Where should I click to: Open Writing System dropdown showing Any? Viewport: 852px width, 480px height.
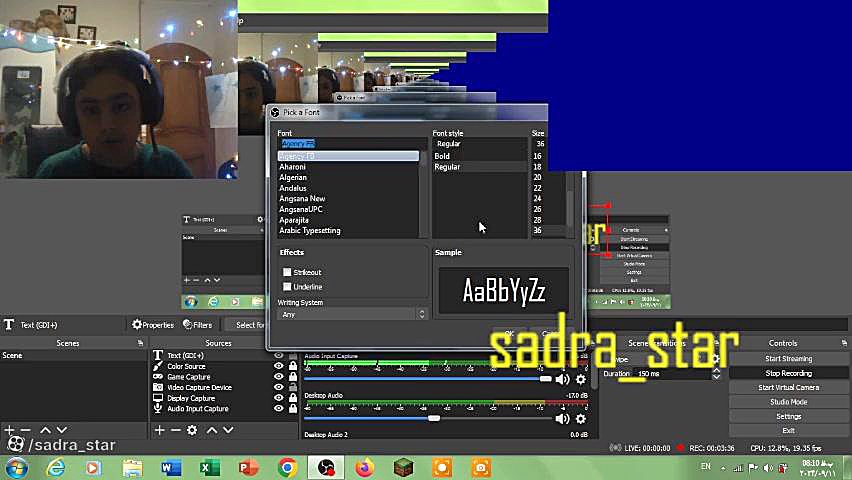[x=353, y=314]
